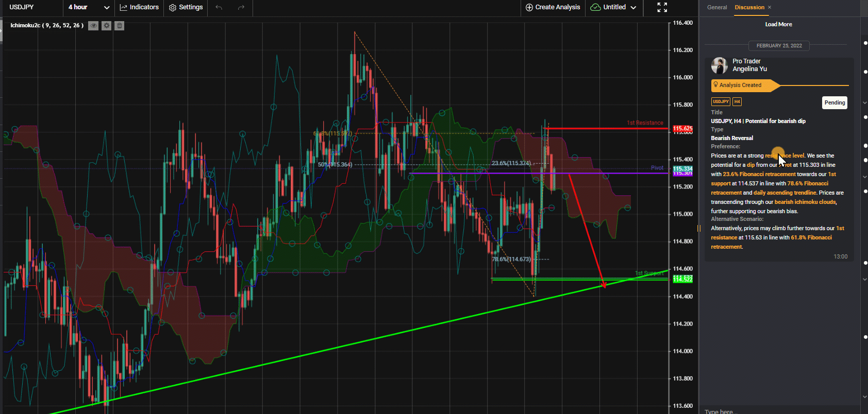The image size is (868, 414).
Task: Delete the Ichimoku2c indicator with trash icon
Action: pos(119,25)
